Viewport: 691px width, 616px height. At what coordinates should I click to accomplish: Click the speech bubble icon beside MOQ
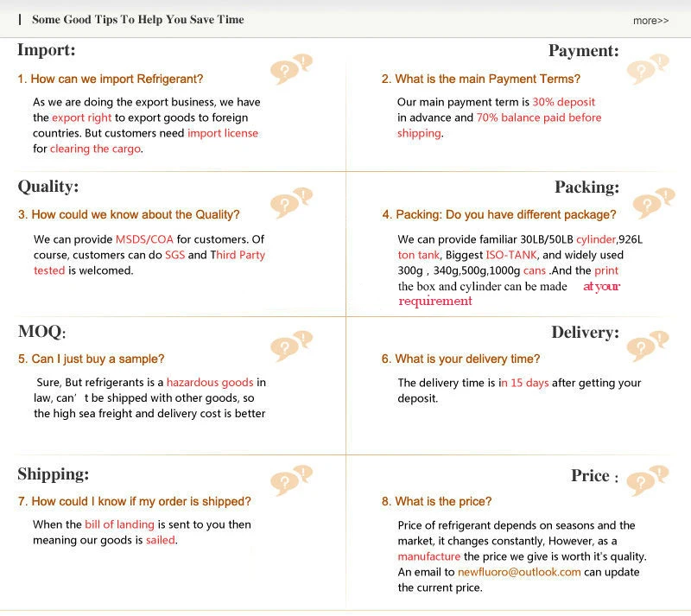[x=291, y=346]
